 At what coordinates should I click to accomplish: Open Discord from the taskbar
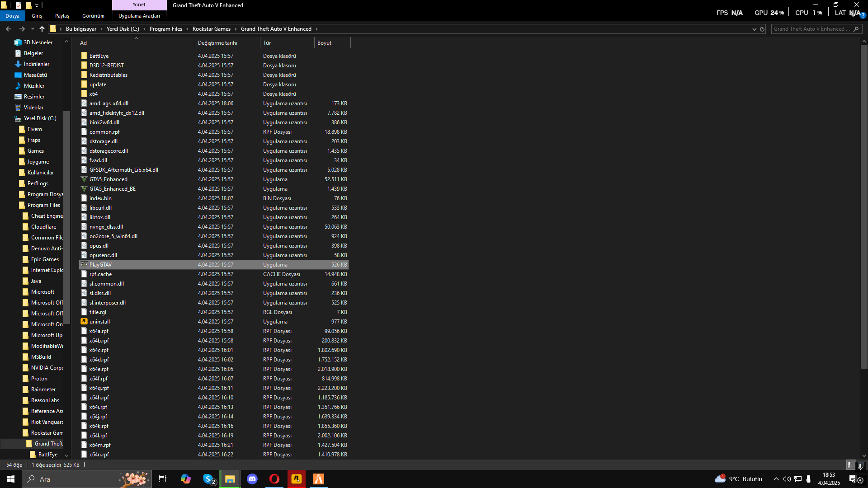[x=252, y=479]
